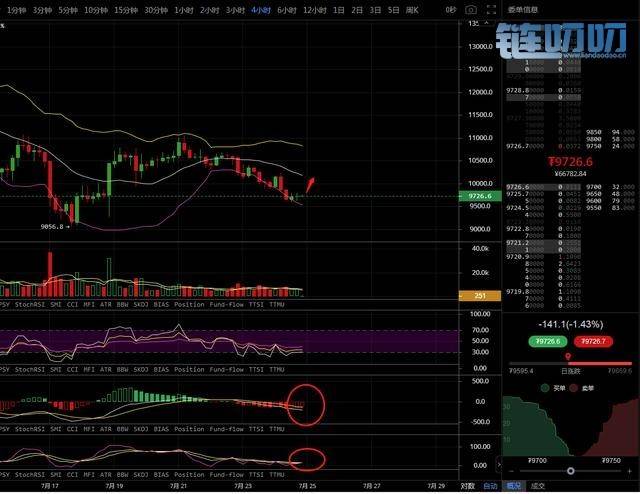
Task: Click the orange 251 volume tag on axis
Action: pos(480,296)
